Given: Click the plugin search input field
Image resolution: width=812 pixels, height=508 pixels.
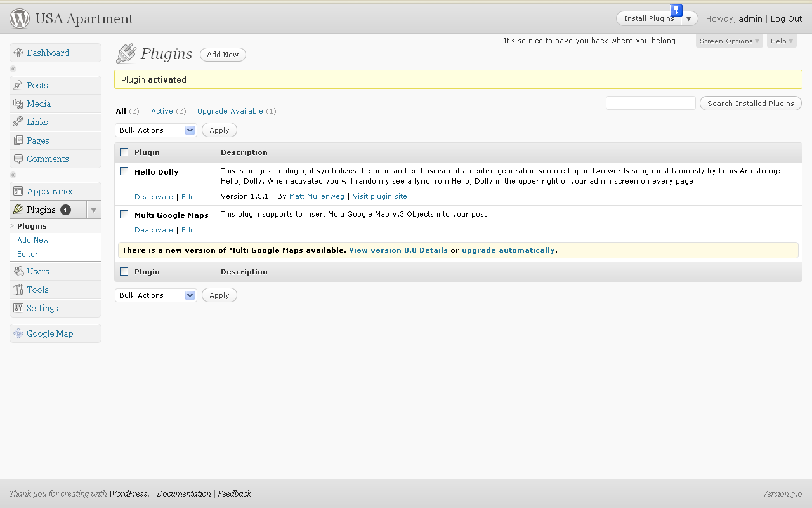Looking at the screenshot, I should (651, 103).
